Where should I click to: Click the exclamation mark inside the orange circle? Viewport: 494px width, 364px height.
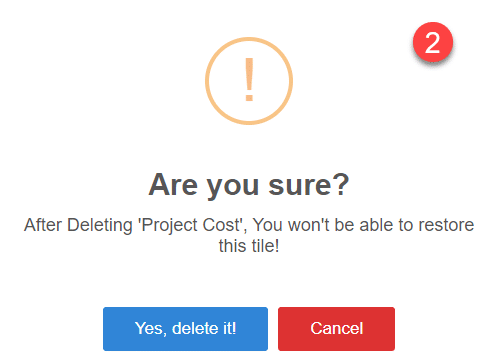(249, 80)
